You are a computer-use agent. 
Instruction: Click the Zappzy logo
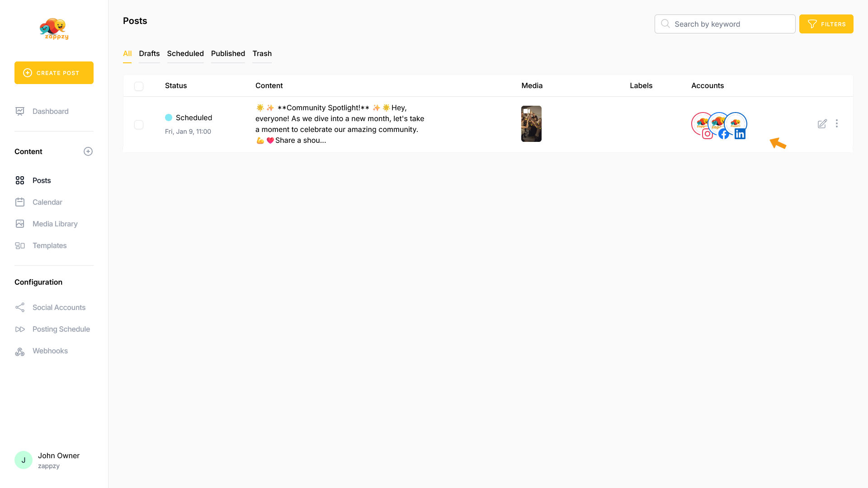pos(54,29)
